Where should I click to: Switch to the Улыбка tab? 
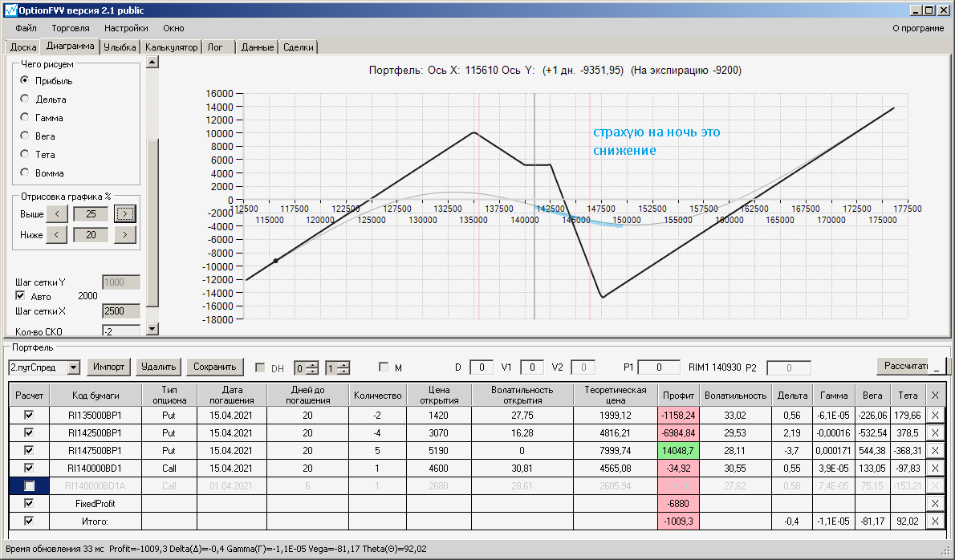[x=120, y=47]
